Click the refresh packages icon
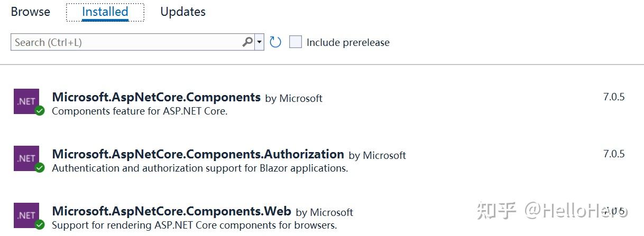This screenshot has width=644, height=236. tap(275, 42)
